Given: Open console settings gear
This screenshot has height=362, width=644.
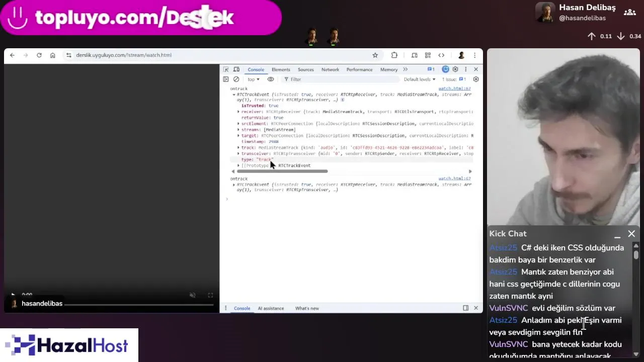Looking at the screenshot, I should coord(476,79).
